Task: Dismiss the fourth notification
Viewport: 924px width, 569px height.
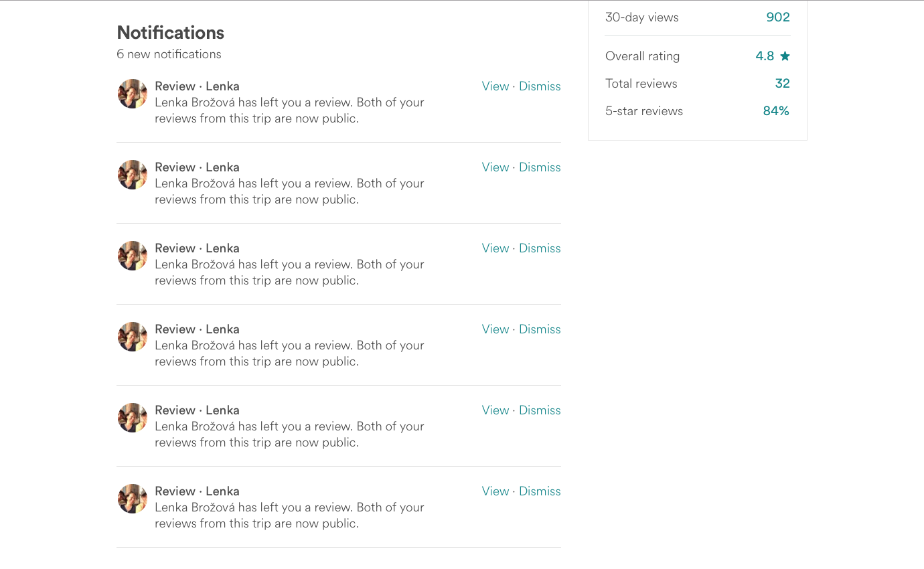Action: [540, 329]
